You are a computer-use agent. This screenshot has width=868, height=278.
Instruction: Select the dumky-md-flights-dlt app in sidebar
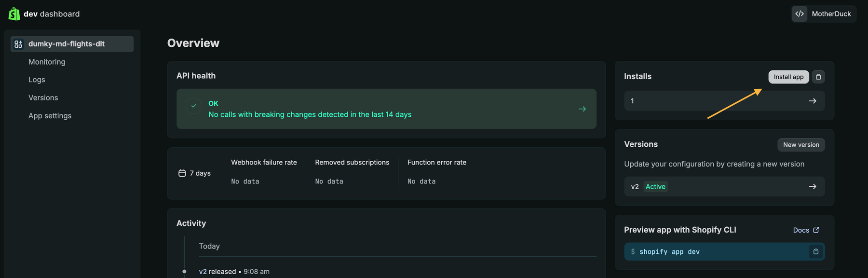(x=72, y=44)
